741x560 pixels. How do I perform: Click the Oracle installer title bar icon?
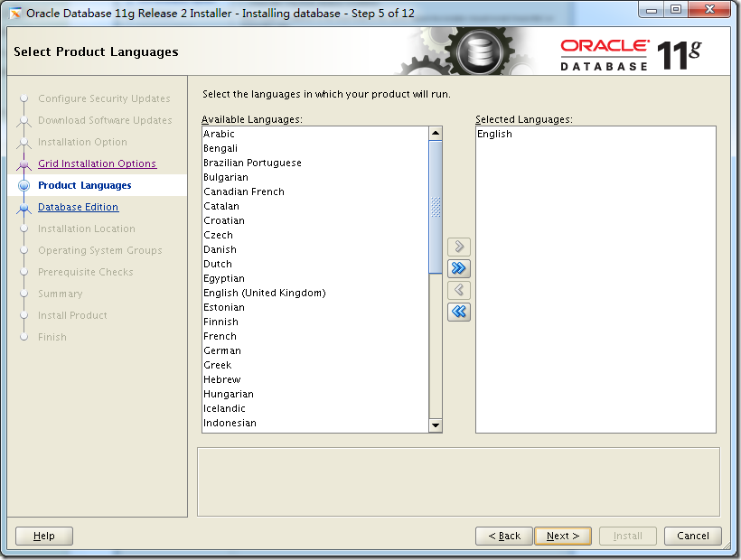point(15,14)
